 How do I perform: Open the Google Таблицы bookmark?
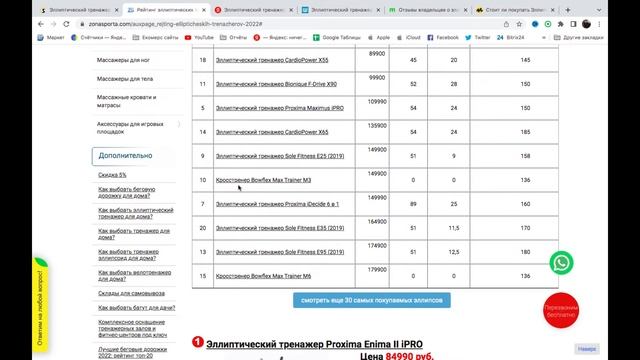tap(337, 38)
